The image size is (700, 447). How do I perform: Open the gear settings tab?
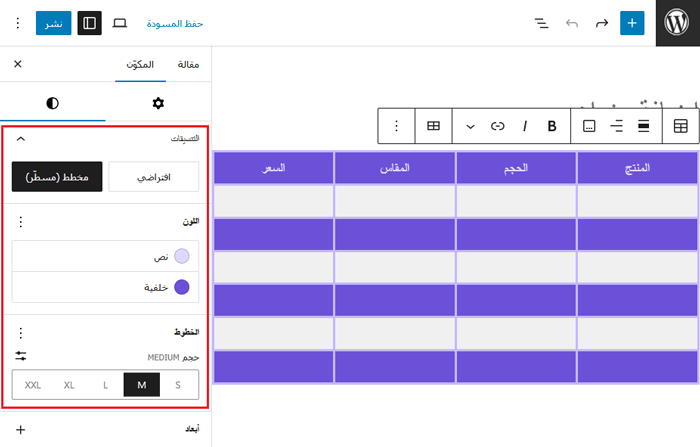(x=158, y=103)
